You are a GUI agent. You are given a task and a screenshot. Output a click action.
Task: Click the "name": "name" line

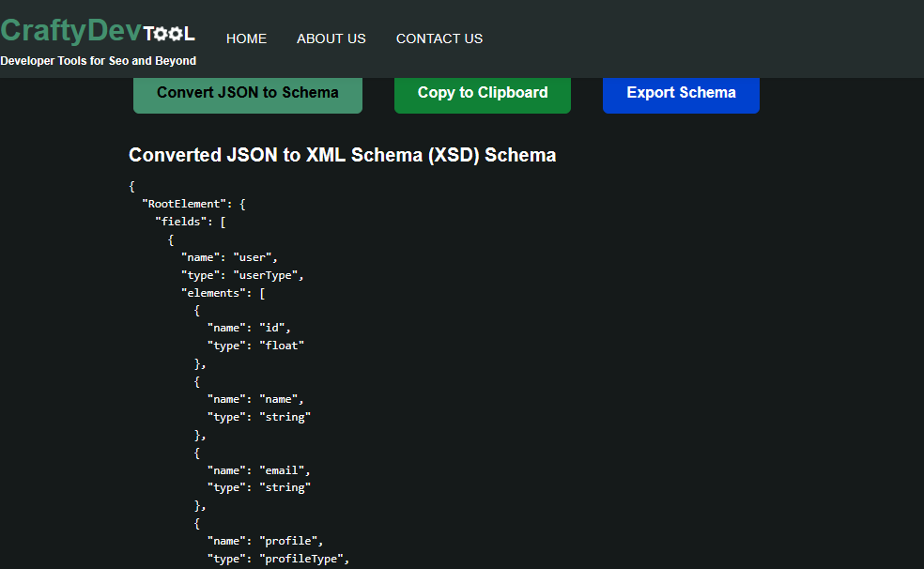pos(255,399)
